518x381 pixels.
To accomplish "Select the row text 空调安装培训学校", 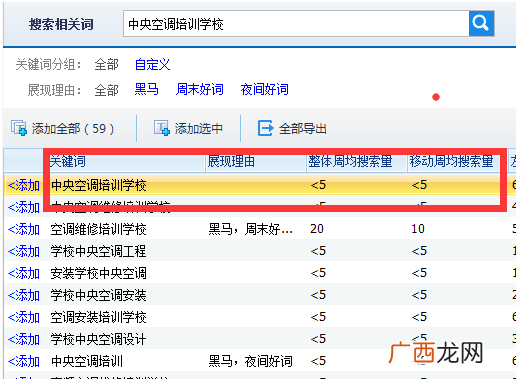I will pos(99,317).
